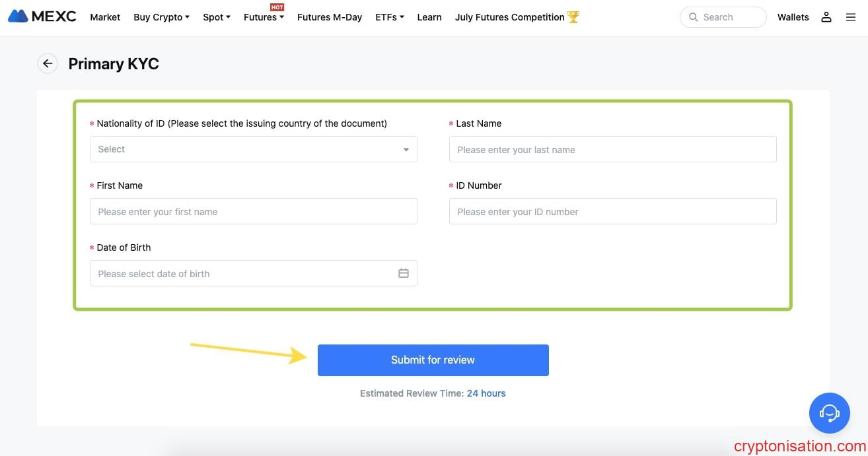
Task: Open the customer support chat bubble
Action: click(829, 413)
